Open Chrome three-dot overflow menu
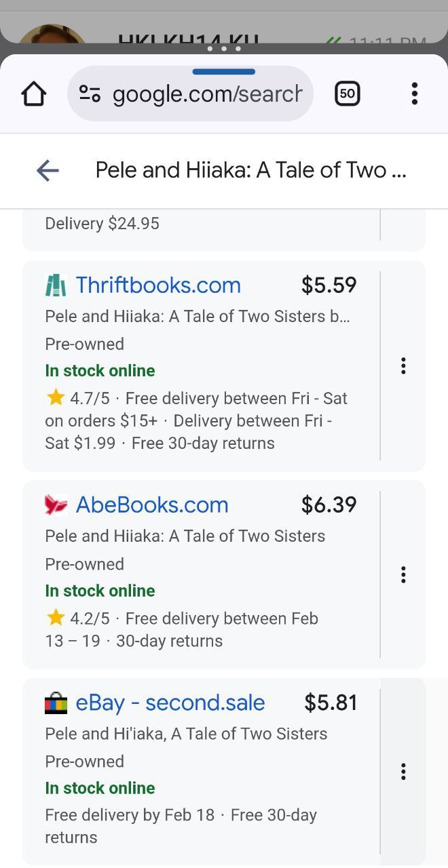448x868 pixels. click(414, 94)
